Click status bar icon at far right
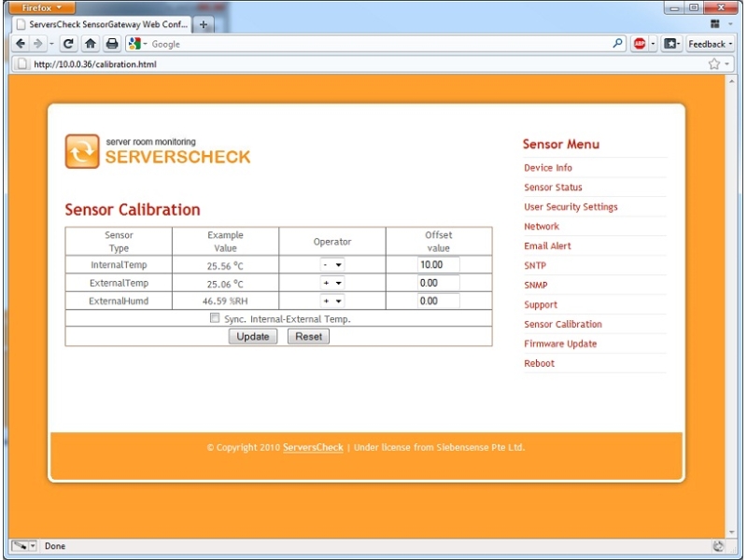The width and height of the screenshot is (747, 560). [718, 546]
